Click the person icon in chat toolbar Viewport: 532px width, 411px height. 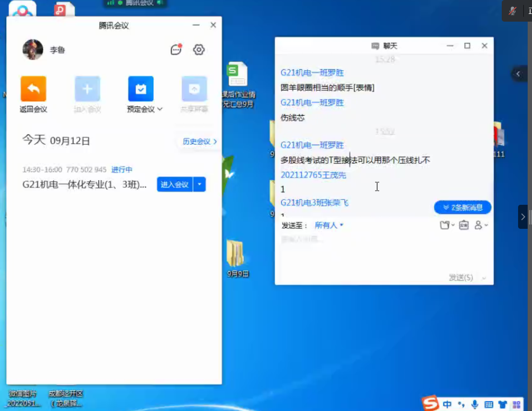[x=479, y=225]
